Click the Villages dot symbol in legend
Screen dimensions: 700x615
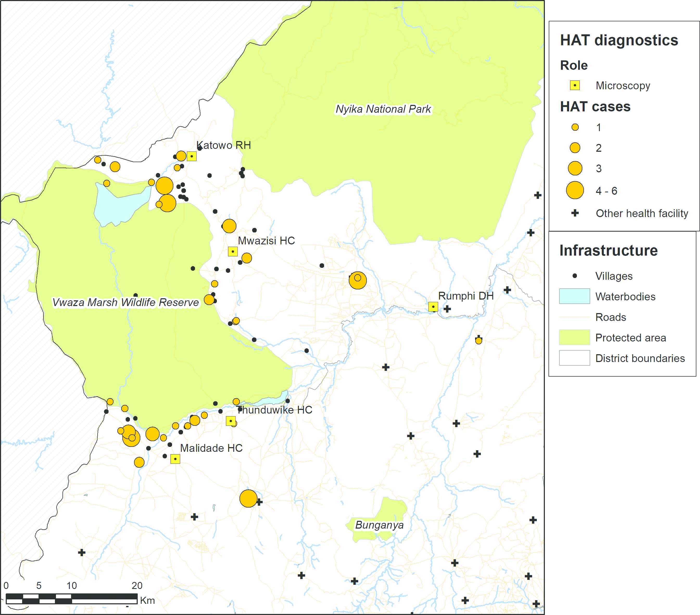tap(575, 276)
